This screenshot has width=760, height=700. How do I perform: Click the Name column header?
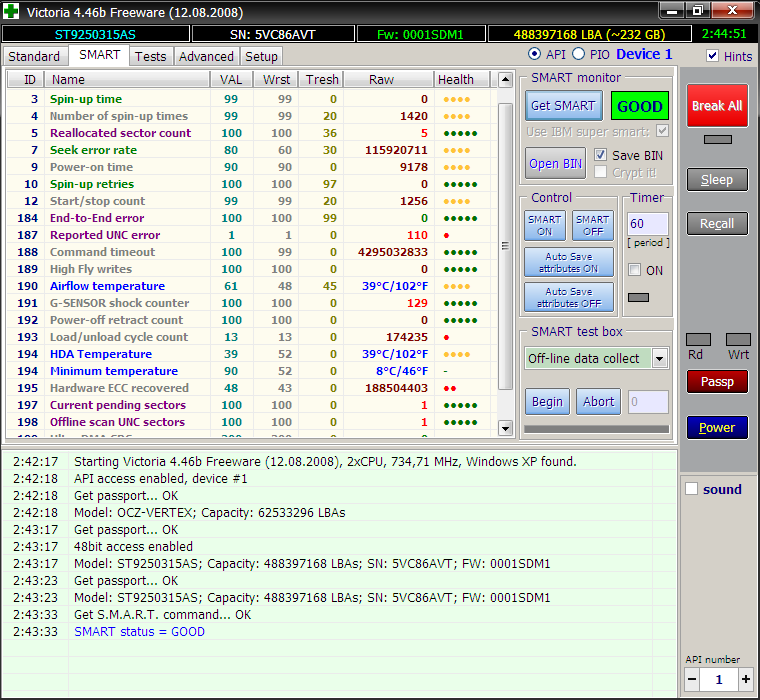(127, 80)
